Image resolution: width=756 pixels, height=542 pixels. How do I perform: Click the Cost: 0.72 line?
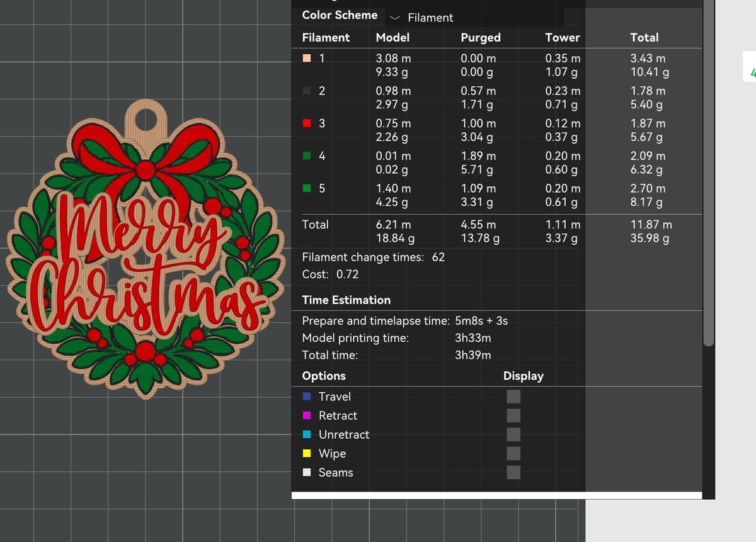330,274
